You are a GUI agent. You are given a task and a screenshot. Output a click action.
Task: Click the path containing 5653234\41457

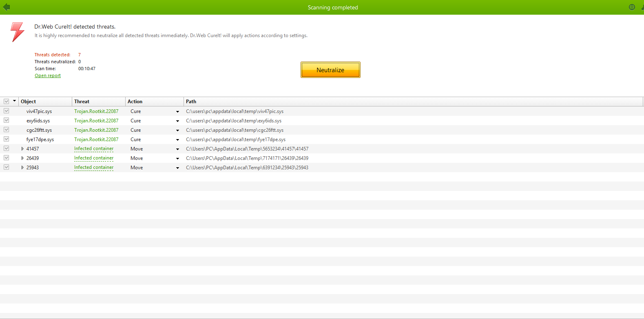point(247,149)
